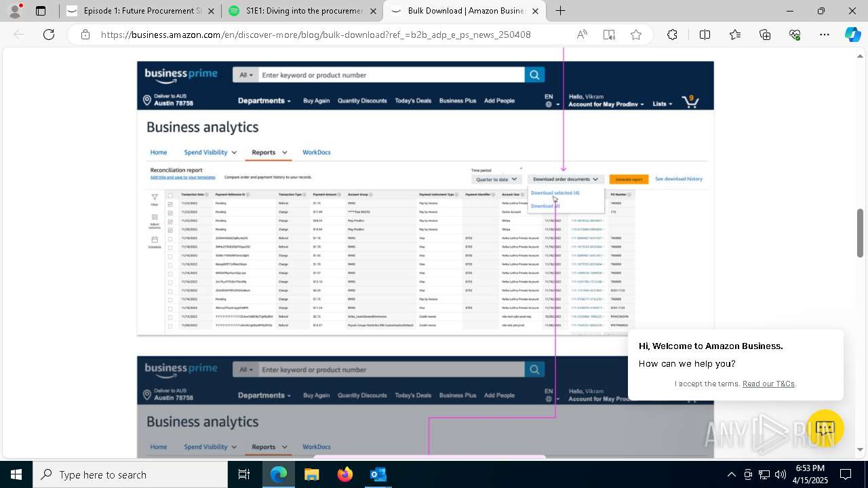The width and height of the screenshot is (868, 488).
Task: View site information lock icon
Action: [85, 35]
